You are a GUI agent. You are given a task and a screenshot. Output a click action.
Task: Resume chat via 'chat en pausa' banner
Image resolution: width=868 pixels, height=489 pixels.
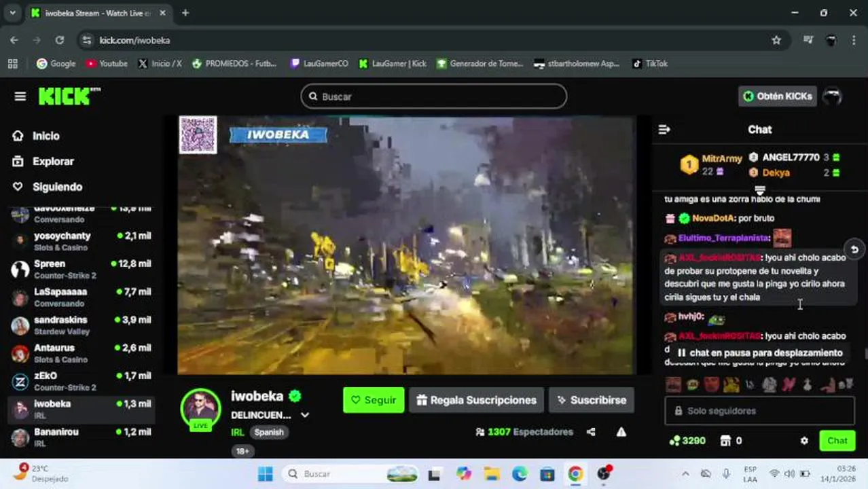coord(759,353)
